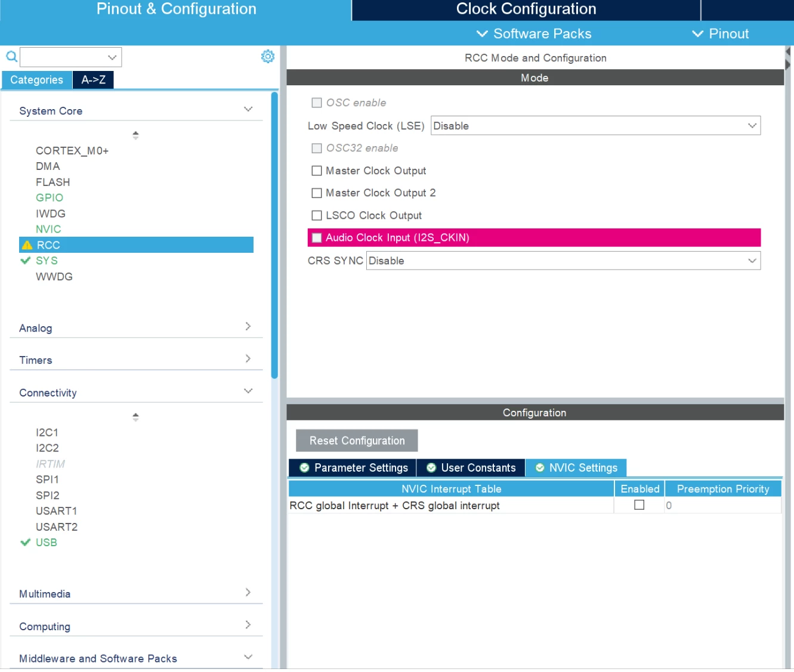The width and height of the screenshot is (794, 672).
Task: Select WWDG peripheral
Action: (x=54, y=277)
